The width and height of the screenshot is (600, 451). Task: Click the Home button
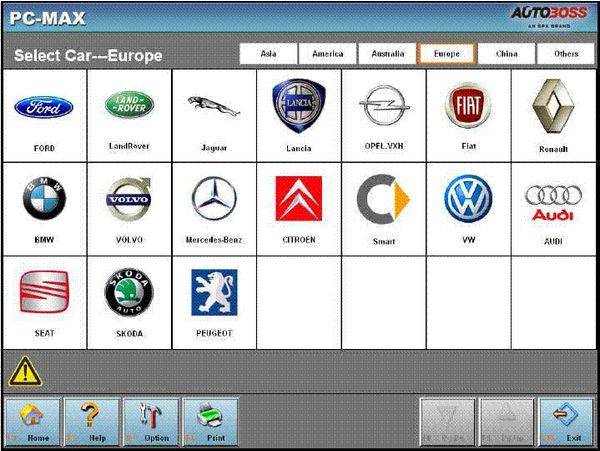(x=31, y=418)
